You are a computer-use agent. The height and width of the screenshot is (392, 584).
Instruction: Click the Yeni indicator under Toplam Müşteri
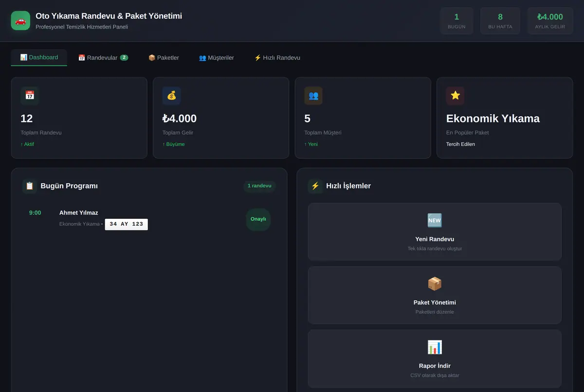(x=311, y=144)
